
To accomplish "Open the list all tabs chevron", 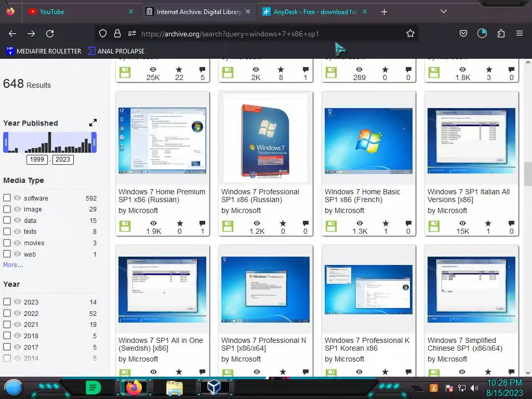I will click(x=444, y=11).
